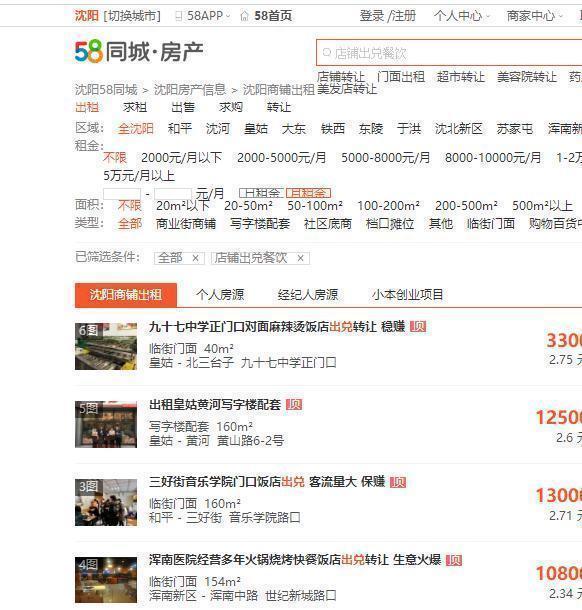Filter area by 20-50m²
Screen dimensions: 582x610
coord(248,205)
